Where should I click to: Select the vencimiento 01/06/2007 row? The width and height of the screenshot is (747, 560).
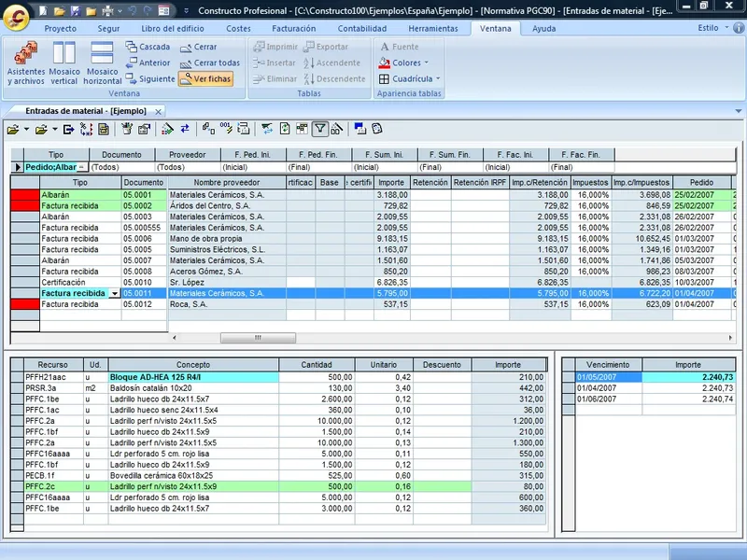point(649,399)
